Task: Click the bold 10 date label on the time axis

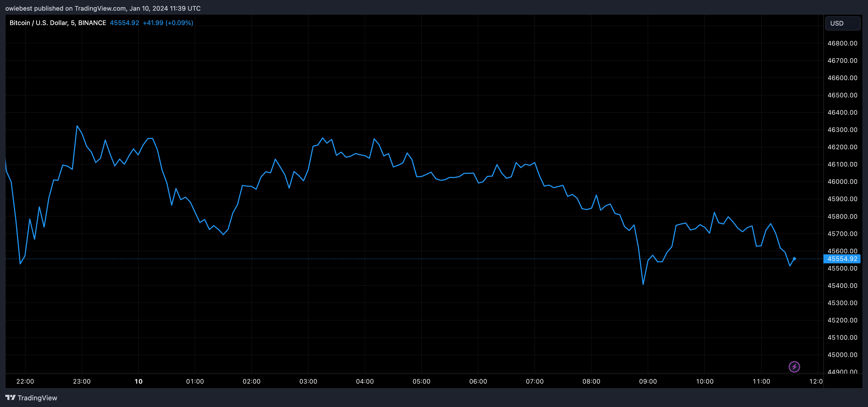Action: click(x=138, y=381)
